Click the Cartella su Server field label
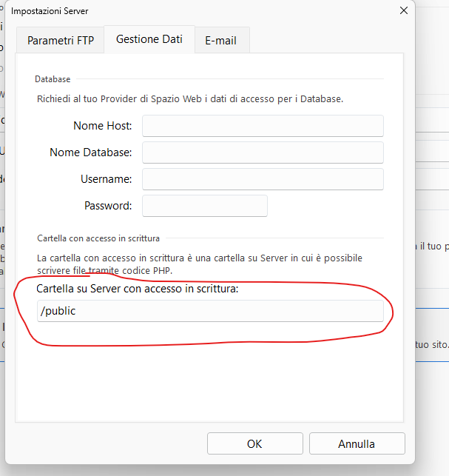 click(x=138, y=289)
